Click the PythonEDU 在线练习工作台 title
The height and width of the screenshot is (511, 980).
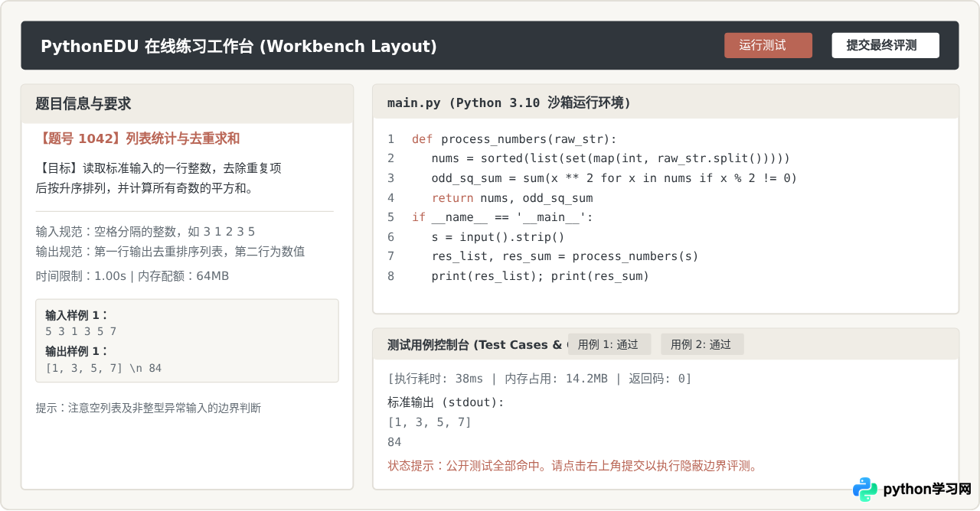[x=239, y=46]
